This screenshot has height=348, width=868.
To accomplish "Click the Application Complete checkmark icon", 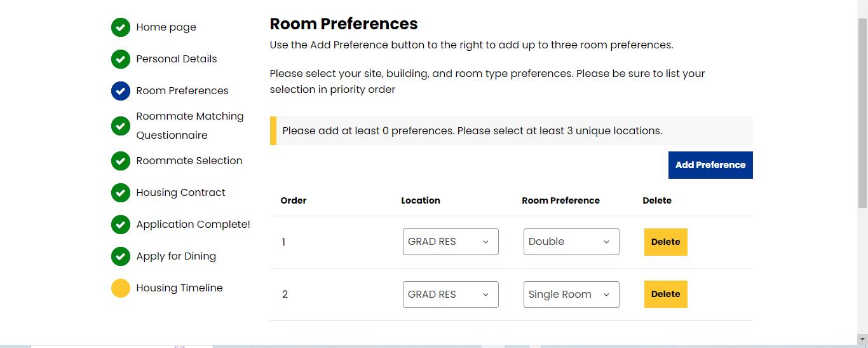I will (x=121, y=225).
